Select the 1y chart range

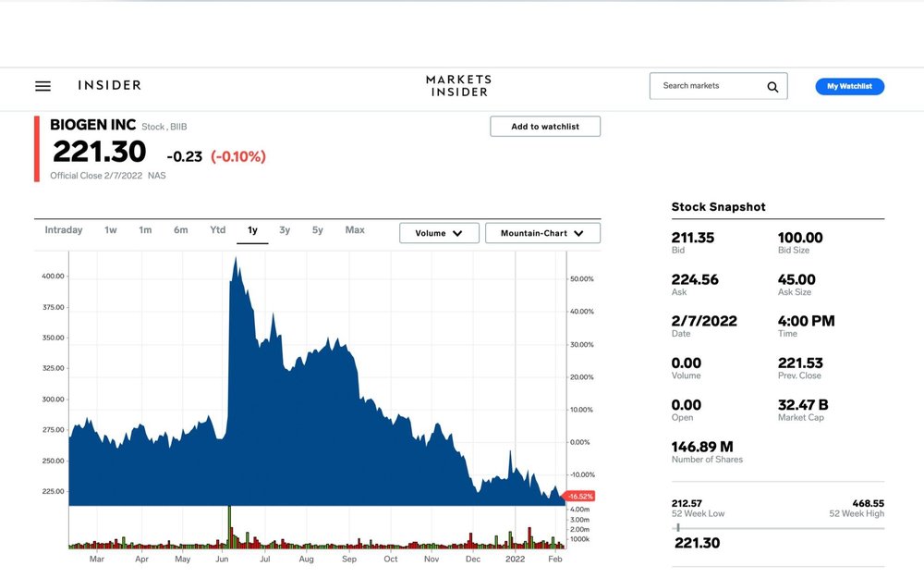[x=252, y=230]
